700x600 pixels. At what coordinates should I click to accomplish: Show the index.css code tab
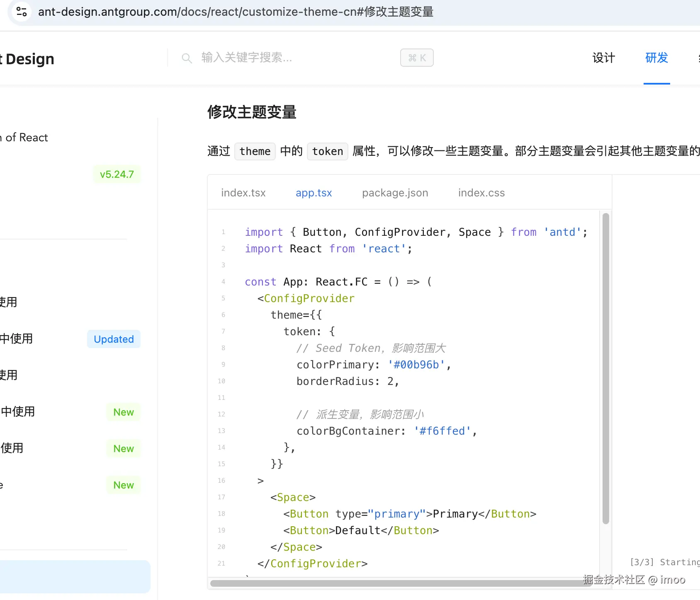point(481,193)
